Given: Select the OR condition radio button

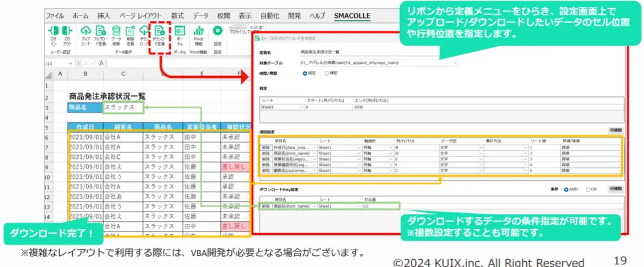Looking at the screenshot, I should coord(588,190).
